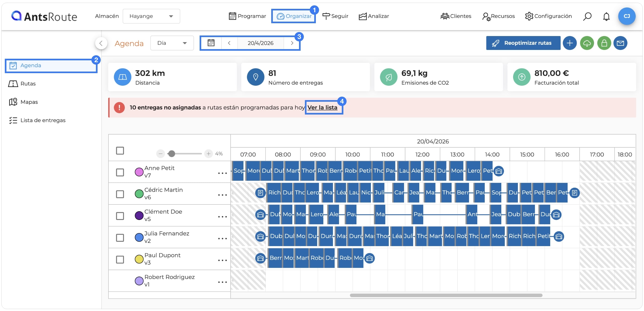Check Paul Dupont's route checkbox
Image resolution: width=644 pixels, height=311 pixels.
pos(120,259)
